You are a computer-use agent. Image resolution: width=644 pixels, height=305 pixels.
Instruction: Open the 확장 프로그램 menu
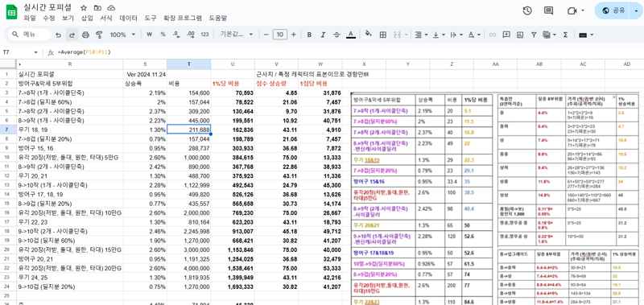pos(183,18)
